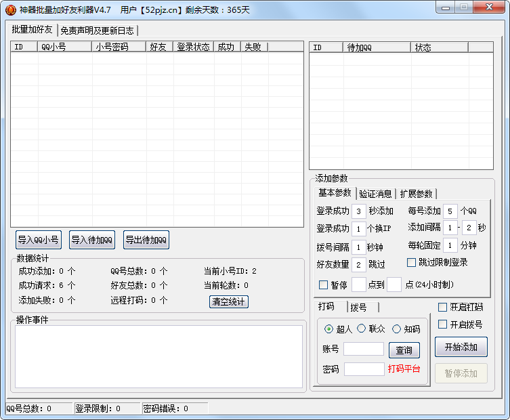510x420 pixels.
Task: Click the app icon in the title bar
Action: pos(10,9)
